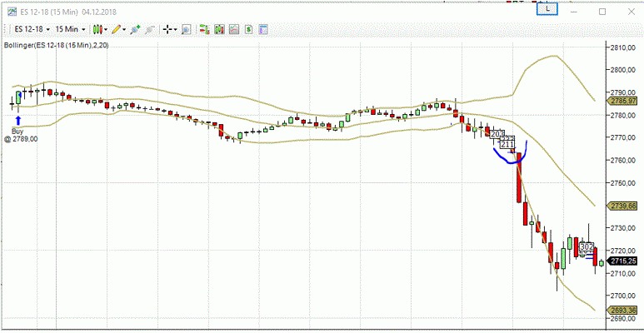The image size is (644, 333).
Task: Select the pencil drawing tools icon
Action: [117, 30]
